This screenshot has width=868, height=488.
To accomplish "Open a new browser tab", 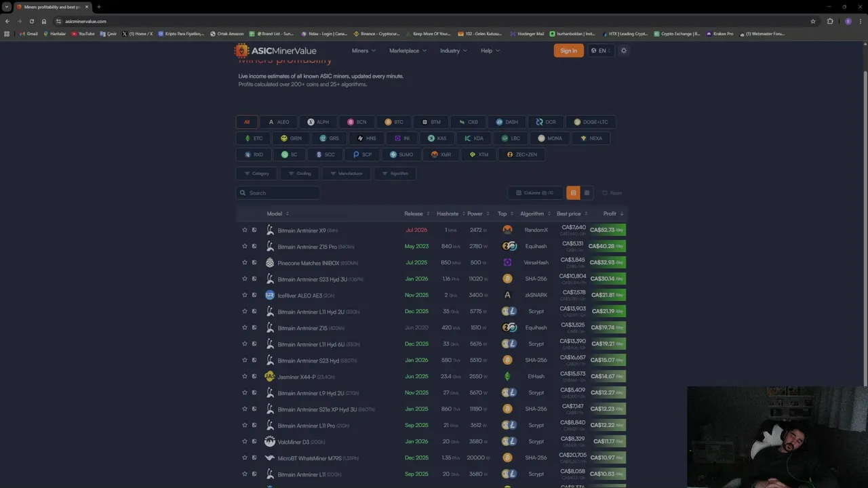I will (x=99, y=7).
